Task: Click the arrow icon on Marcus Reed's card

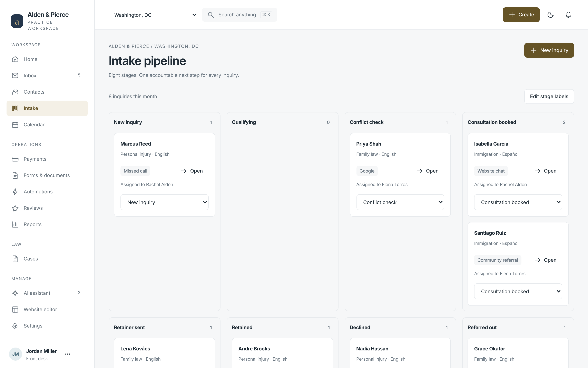Action: pos(184,171)
